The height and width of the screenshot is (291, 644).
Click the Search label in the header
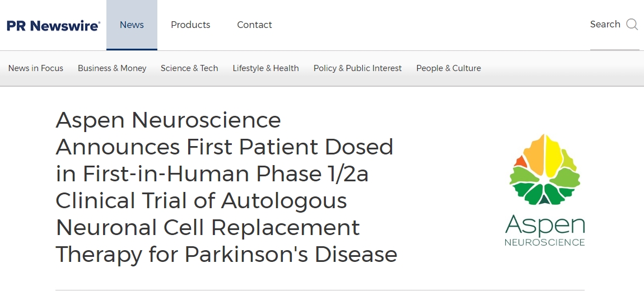point(605,25)
